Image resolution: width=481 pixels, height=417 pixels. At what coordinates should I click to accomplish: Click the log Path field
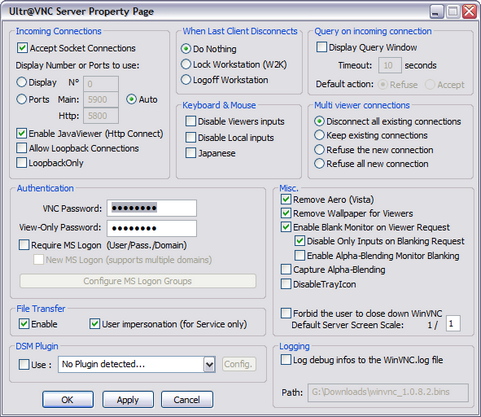pyautogui.click(x=388, y=392)
